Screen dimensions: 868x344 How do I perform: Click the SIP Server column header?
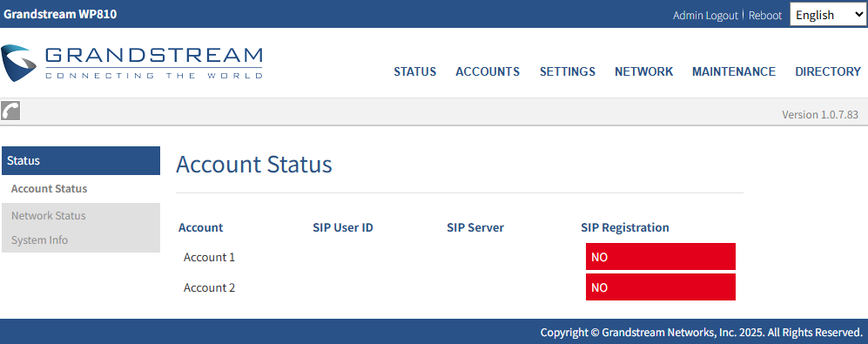click(475, 227)
